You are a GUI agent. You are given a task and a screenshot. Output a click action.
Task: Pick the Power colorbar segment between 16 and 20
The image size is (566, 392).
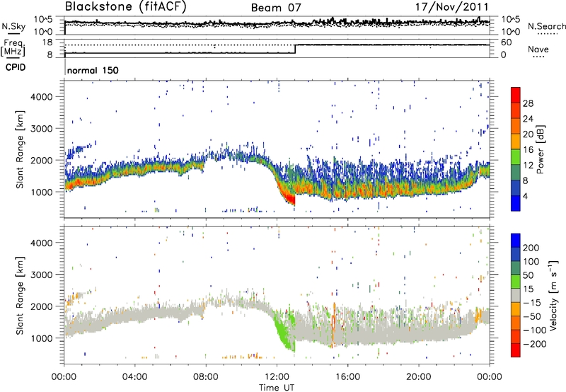click(x=516, y=142)
